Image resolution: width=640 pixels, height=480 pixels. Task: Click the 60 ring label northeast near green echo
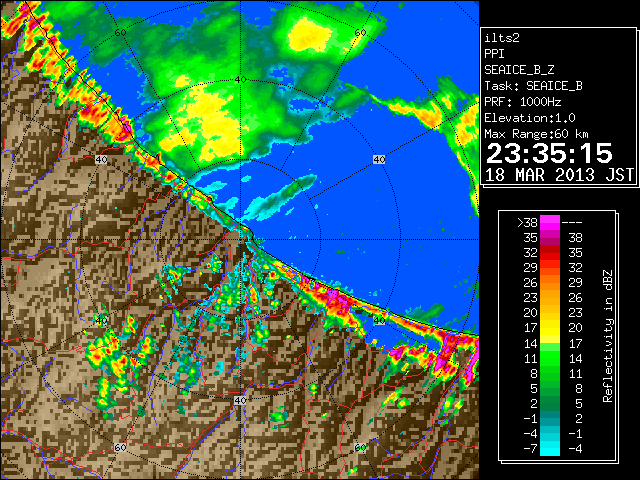(x=360, y=33)
